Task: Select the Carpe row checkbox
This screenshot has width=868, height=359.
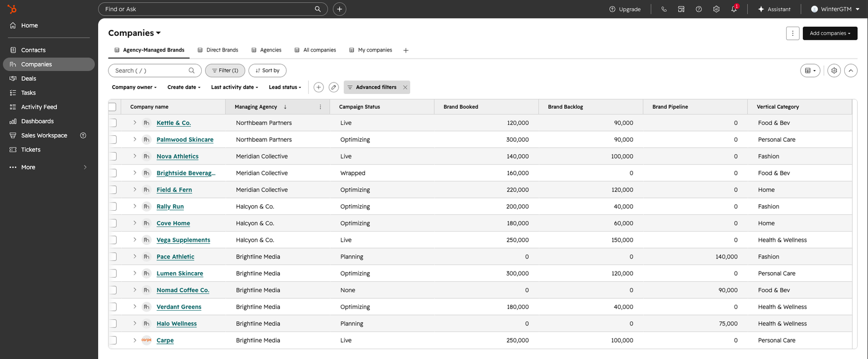Action: tap(113, 340)
